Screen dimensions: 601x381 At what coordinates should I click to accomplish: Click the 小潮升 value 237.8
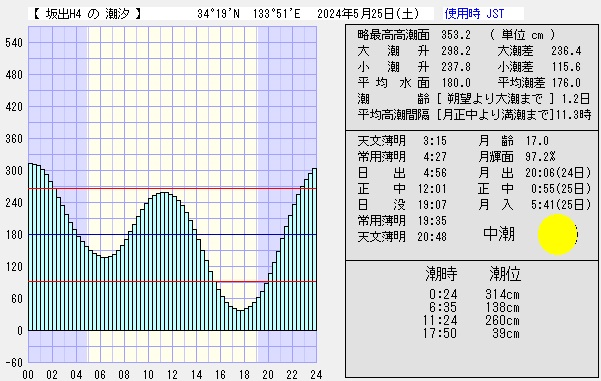click(455, 67)
